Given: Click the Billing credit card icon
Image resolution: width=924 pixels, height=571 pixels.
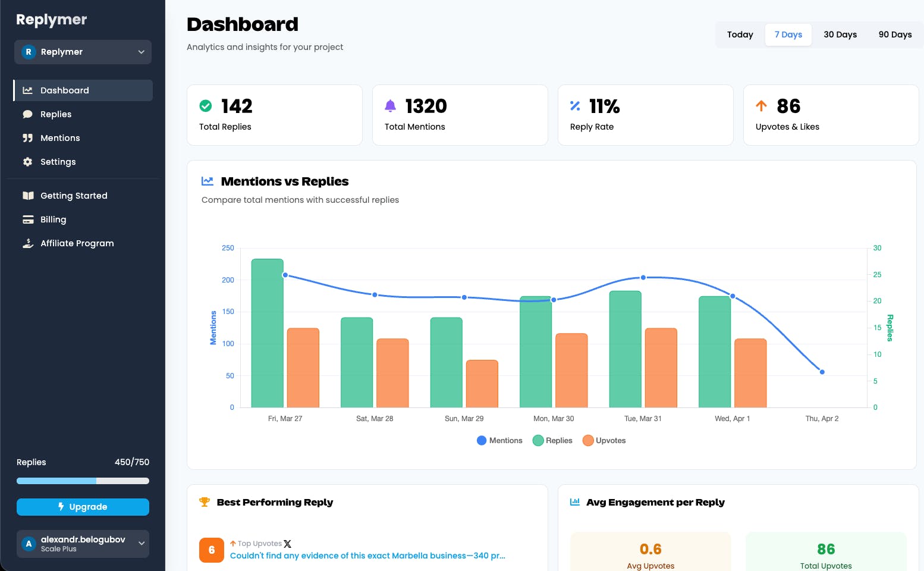Looking at the screenshot, I should pos(28,219).
